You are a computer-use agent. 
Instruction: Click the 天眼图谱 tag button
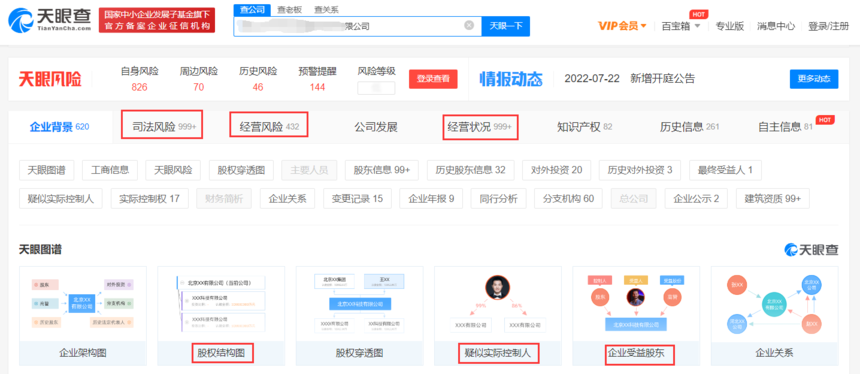[x=47, y=170]
